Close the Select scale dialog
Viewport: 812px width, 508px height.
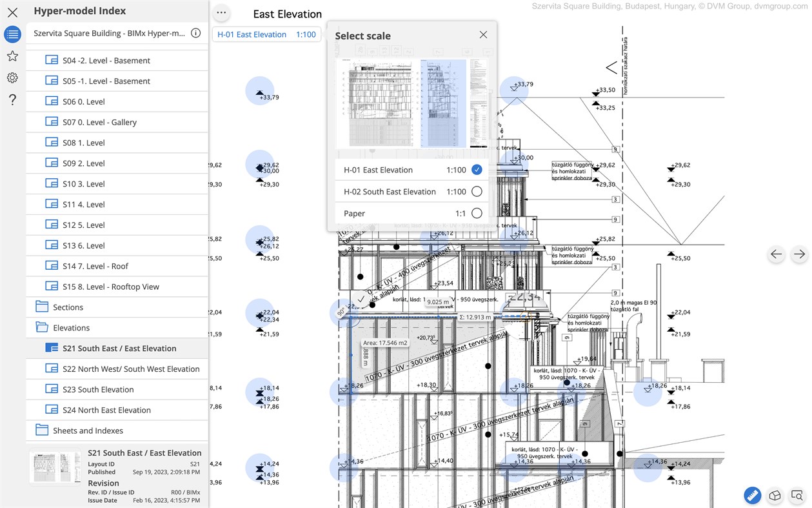click(x=483, y=34)
